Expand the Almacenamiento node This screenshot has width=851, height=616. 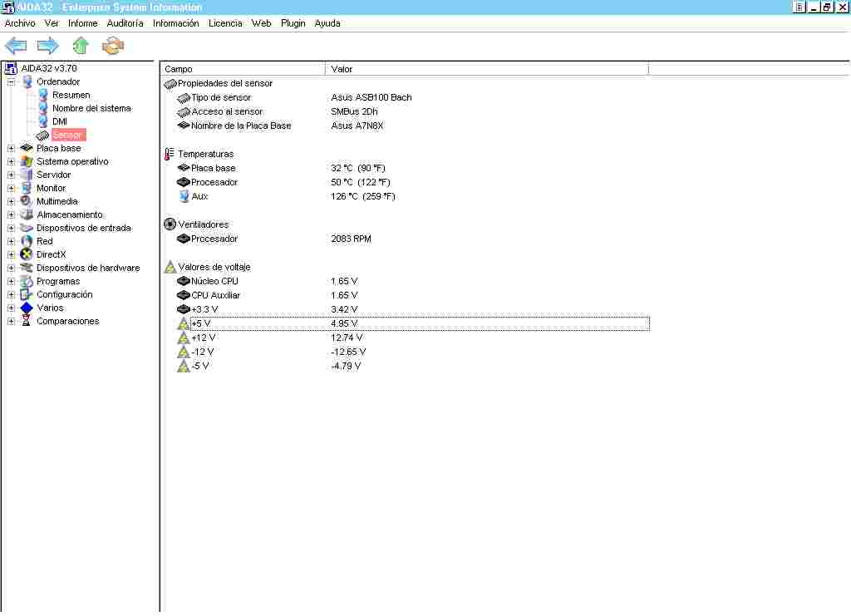(x=11, y=215)
